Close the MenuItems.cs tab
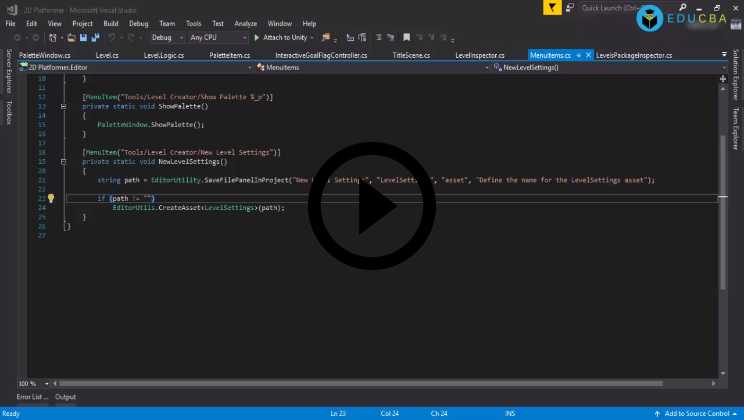The width and height of the screenshot is (744, 420). [x=589, y=55]
